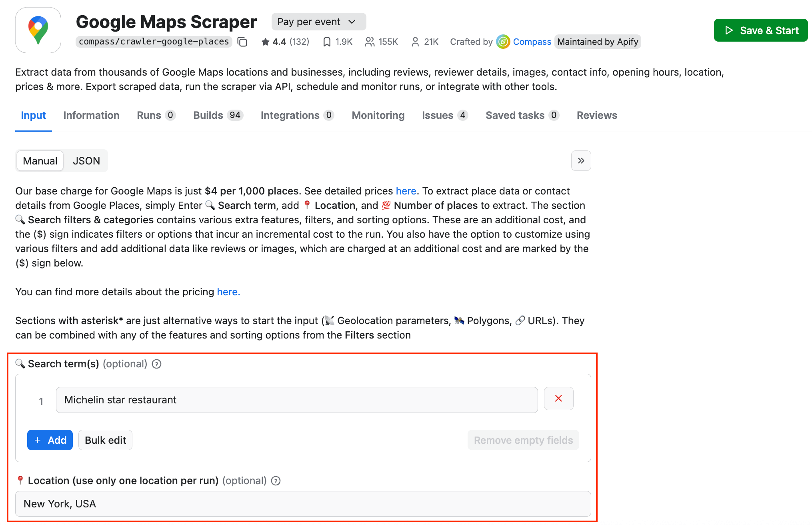This screenshot has width=812, height=525.
Task: Open the Search term(s) help icon
Action: pyautogui.click(x=157, y=364)
